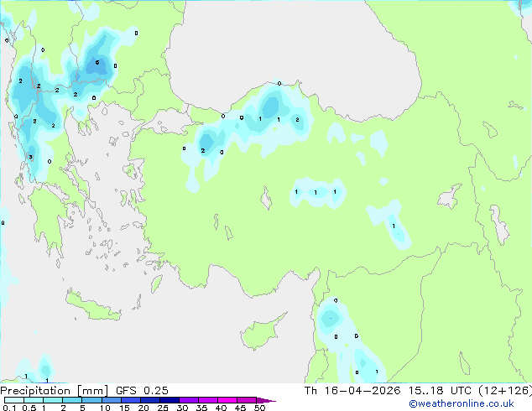Open the weatheronline.co.uk credit link
The height and width of the screenshot is (411, 532).
coord(462,403)
